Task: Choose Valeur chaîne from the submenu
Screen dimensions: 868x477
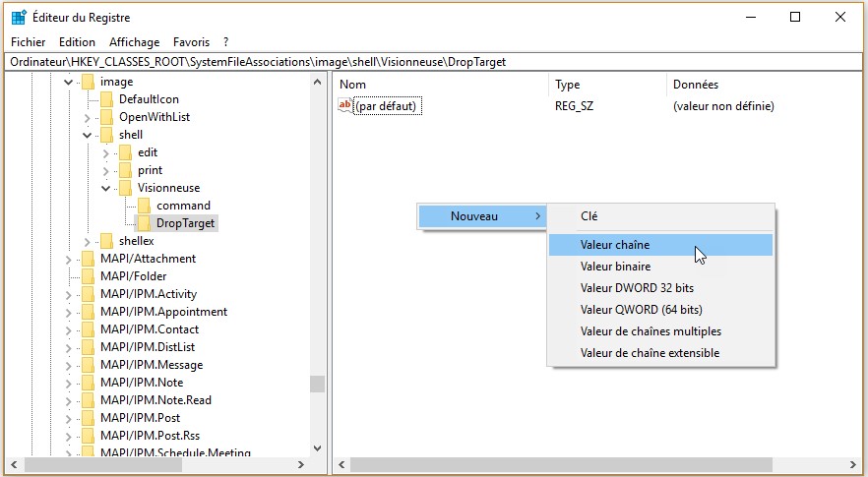Action: (615, 245)
